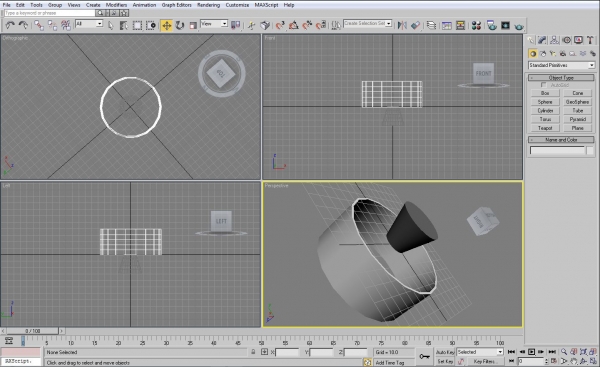The width and height of the screenshot is (600, 367).
Task: Open Schematic View toolbar icon
Action: (x=460, y=25)
